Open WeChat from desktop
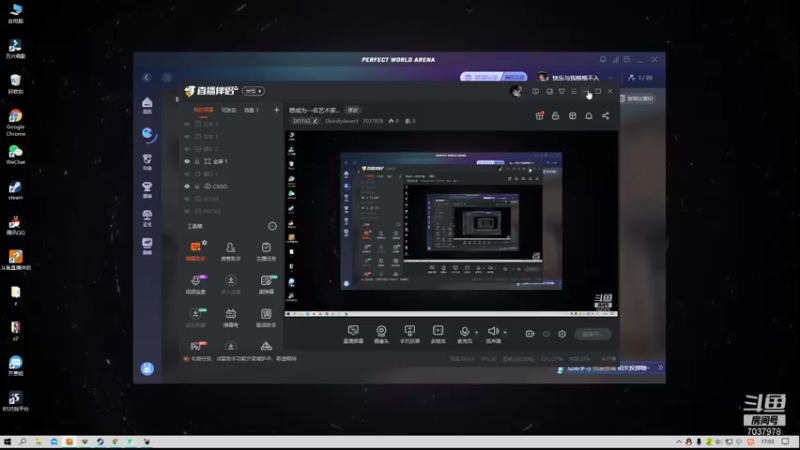The width and height of the screenshot is (800, 450). pos(15,155)
